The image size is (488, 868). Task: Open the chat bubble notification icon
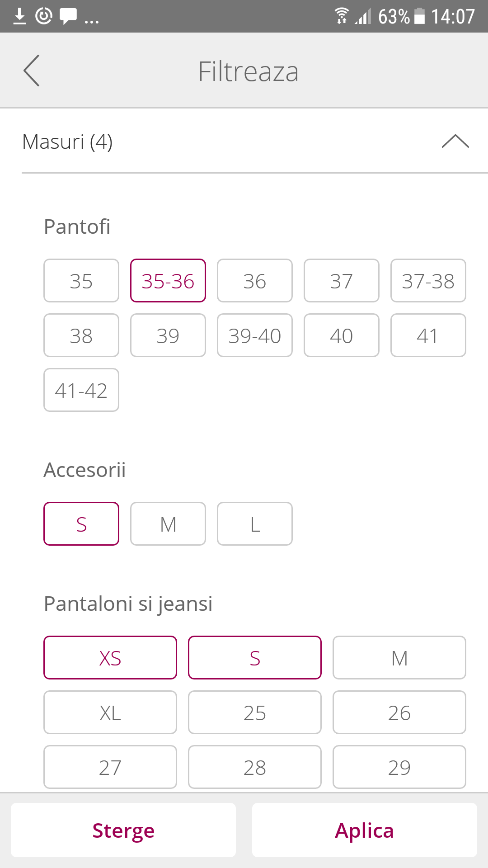click(68, 16)
